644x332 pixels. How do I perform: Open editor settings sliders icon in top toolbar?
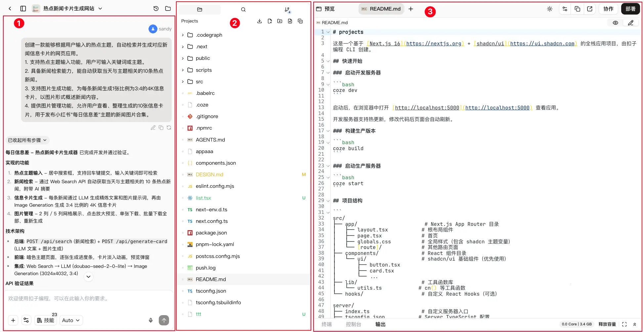(x=565, y=9)
